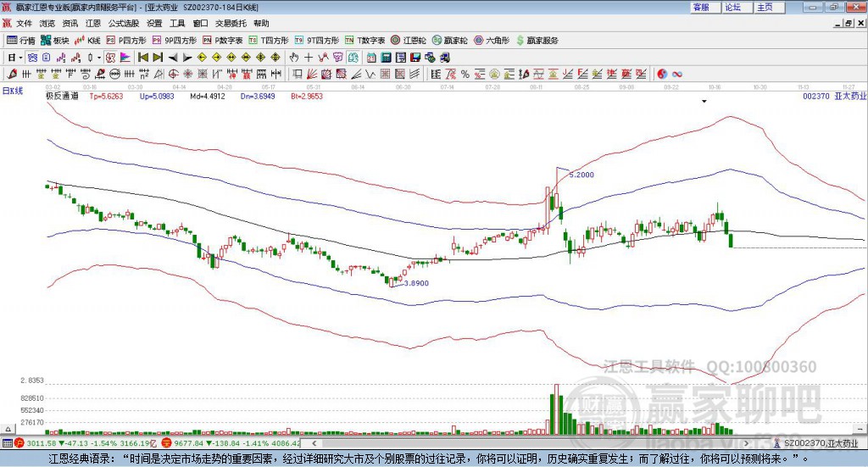Click the floppy disk save icon
This screenshot has width=868, height=467.
click(x=415, y=58)
